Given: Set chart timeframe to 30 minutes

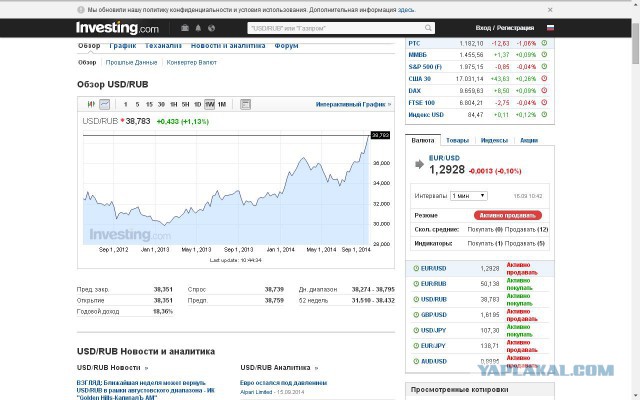Looking at the screenshot, I should click(161, 104).
